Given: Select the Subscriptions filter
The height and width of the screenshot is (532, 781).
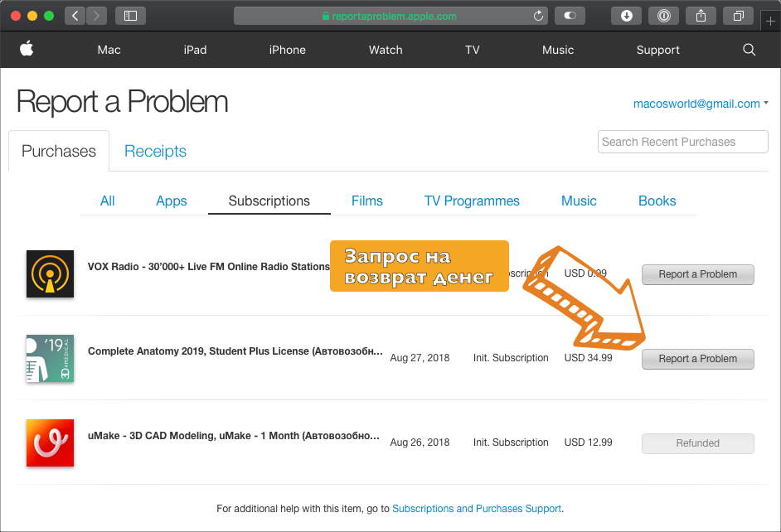Looking at the screenshot, I should tap(269, 201).
